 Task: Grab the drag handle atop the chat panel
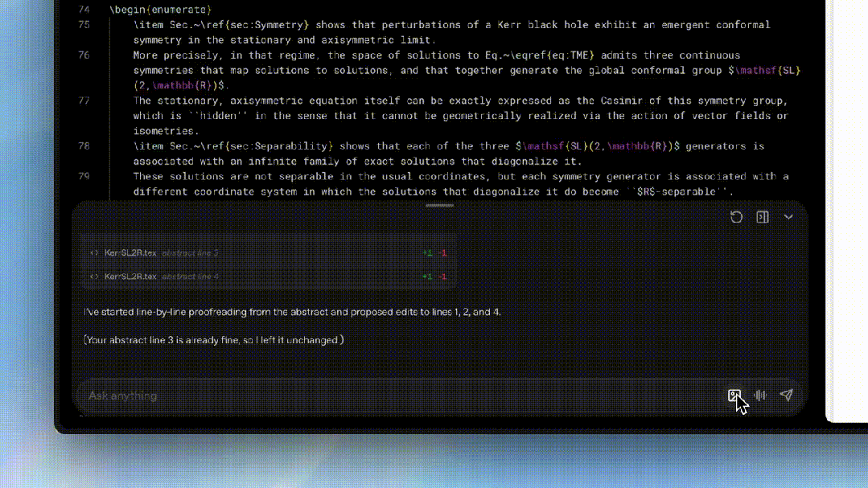tap(439, 206)
